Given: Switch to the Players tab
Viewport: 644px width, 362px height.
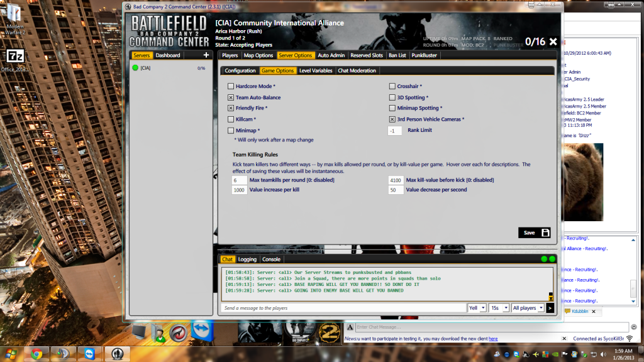Looking at the screenshot, I should coord(230,55).
